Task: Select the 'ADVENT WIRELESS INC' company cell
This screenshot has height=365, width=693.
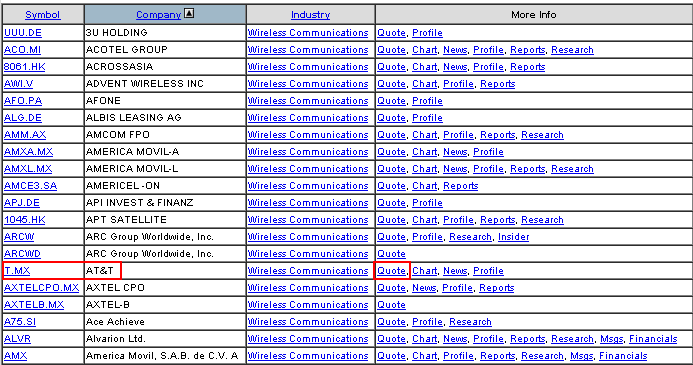Action: click(165, 84)
